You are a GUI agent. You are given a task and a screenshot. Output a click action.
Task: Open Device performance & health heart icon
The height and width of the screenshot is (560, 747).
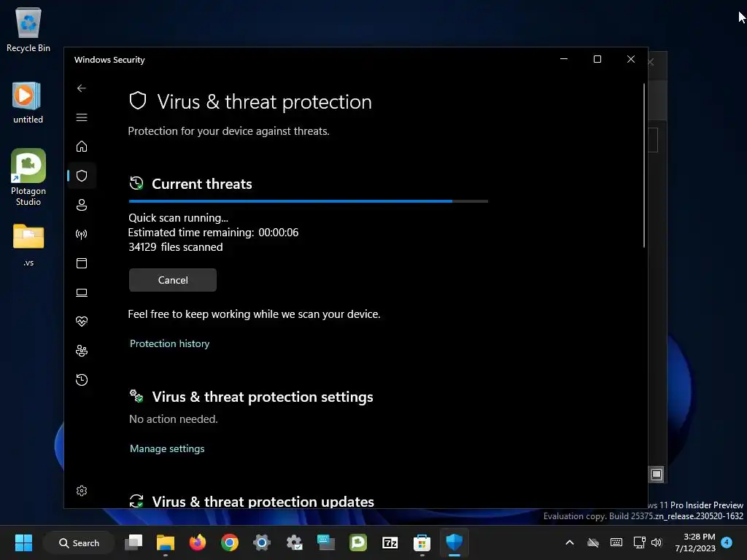(x=82, y=322)
